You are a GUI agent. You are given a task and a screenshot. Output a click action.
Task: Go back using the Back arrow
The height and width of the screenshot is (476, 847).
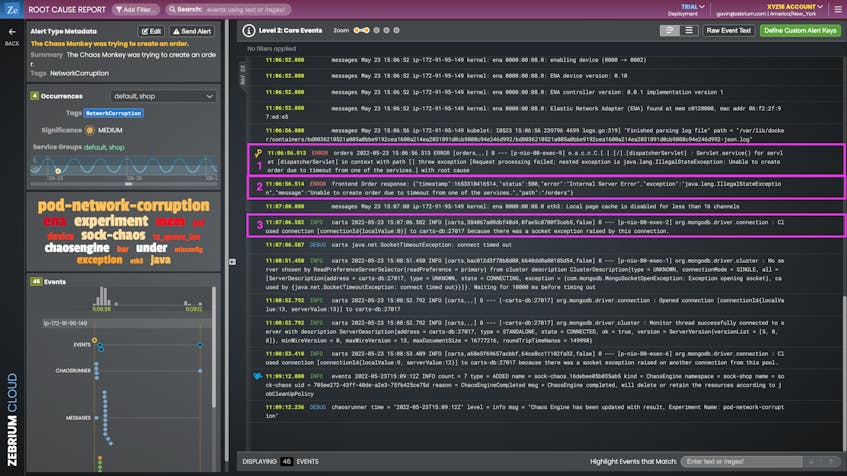[12, 33]
